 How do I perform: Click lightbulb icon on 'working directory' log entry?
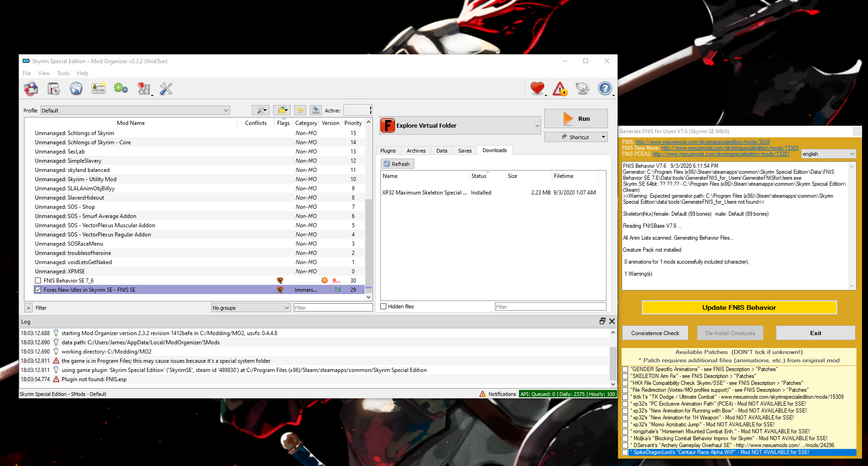pos(56,351)
